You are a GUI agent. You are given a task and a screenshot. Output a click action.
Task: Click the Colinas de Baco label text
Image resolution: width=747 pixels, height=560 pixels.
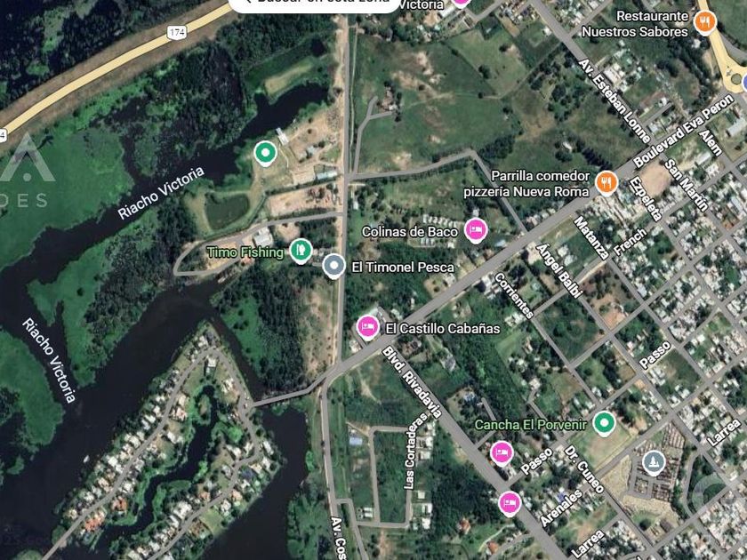click(x=410, y=232)
